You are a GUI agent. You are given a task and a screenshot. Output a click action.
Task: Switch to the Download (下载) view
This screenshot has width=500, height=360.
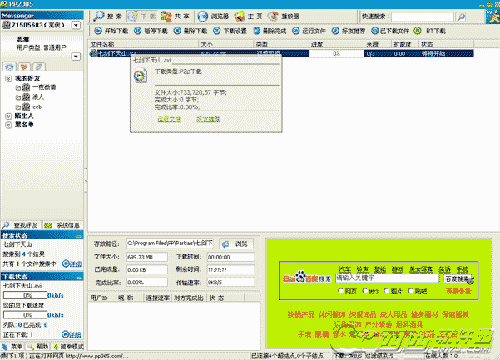point(142,16)
